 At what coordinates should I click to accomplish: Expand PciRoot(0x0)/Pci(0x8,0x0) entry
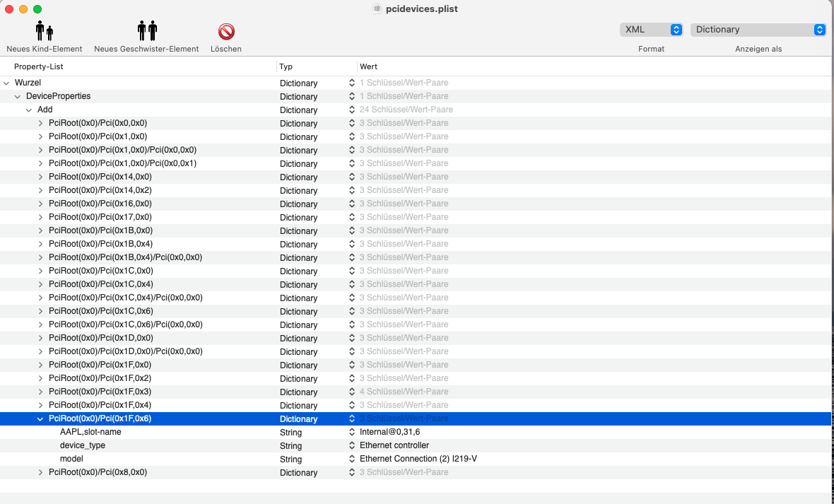click(x=40, y=473)
